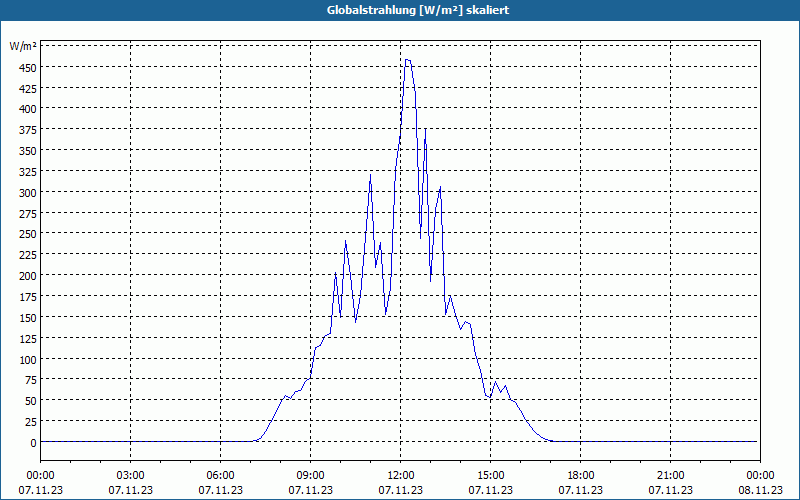Select the 07.11.23 date under 09:00
Screen dimensions: 800x500
(310, 490)
